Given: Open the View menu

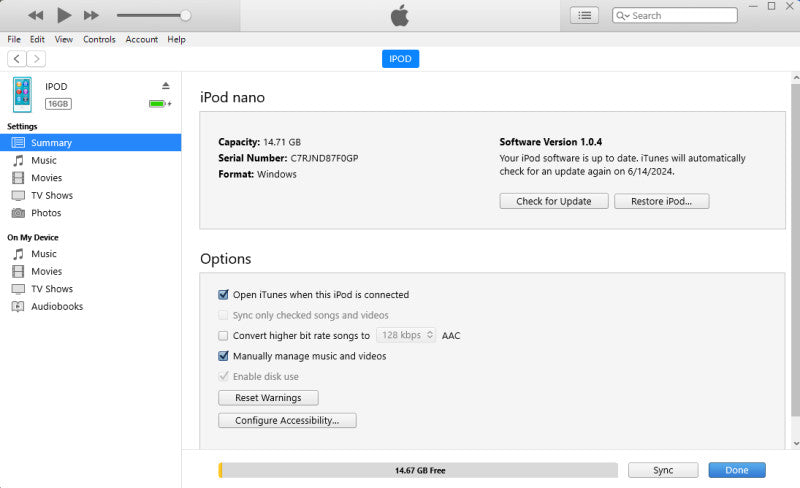Looking at the screenshot, I should pos(64,39).
